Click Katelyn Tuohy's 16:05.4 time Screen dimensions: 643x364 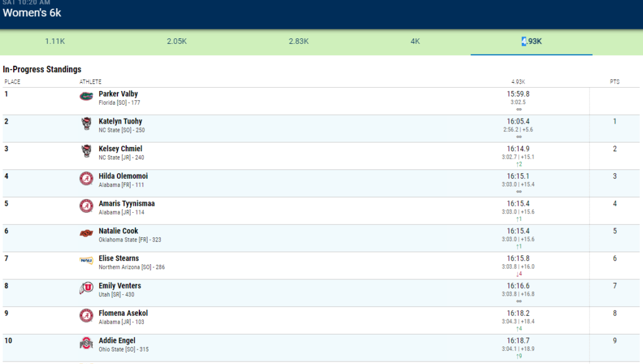pos(518,122)
